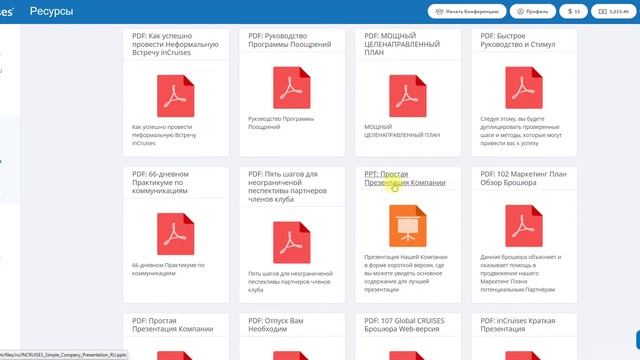Click the Ресурсы page heading
Viewport: 640px width, 360px height.
coord(51,11)
